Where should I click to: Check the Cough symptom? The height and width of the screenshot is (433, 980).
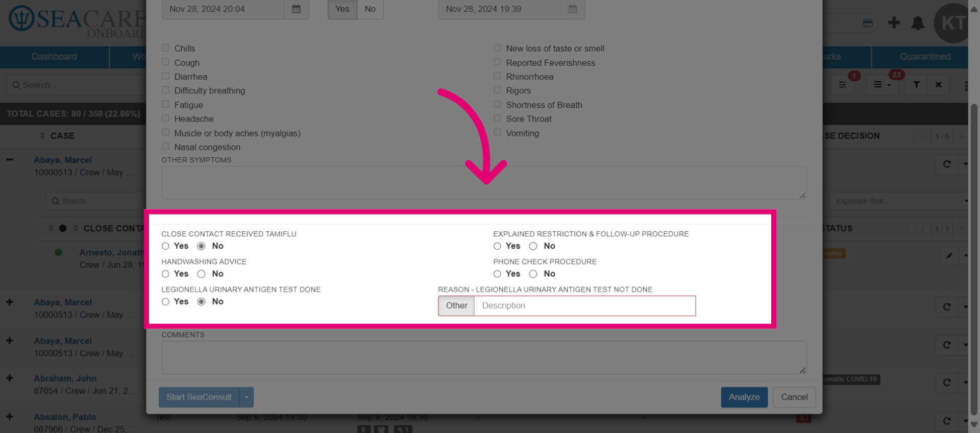[165, 62]
